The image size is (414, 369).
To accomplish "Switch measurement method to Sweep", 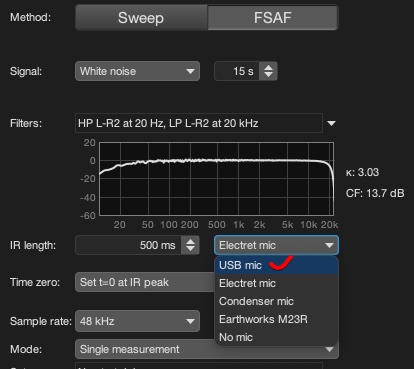I will [x=141, y=18].
